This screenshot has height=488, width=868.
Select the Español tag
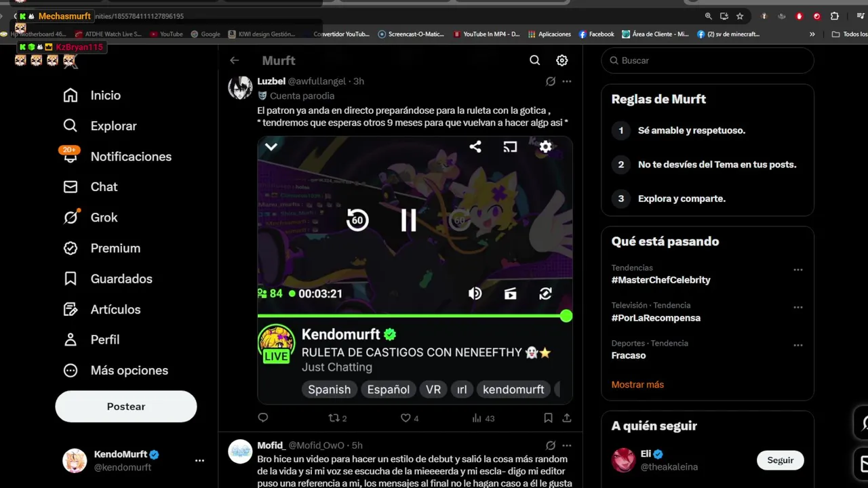click(389, 389)
